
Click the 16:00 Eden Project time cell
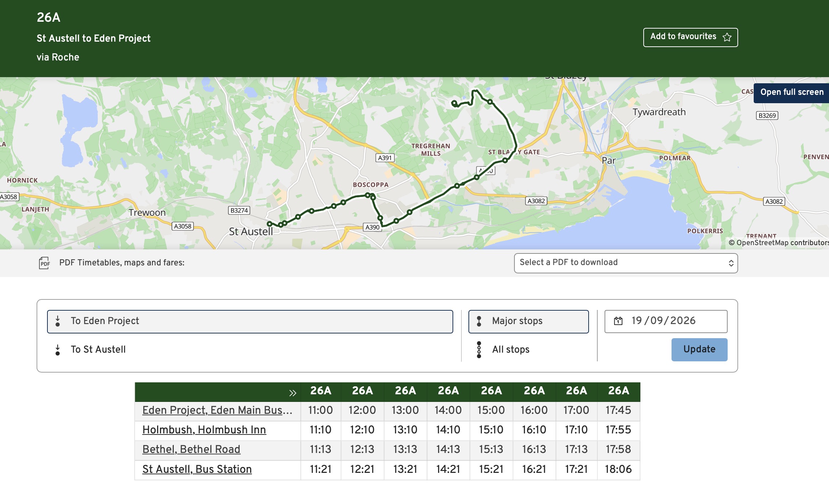click(x=534, y=410)
